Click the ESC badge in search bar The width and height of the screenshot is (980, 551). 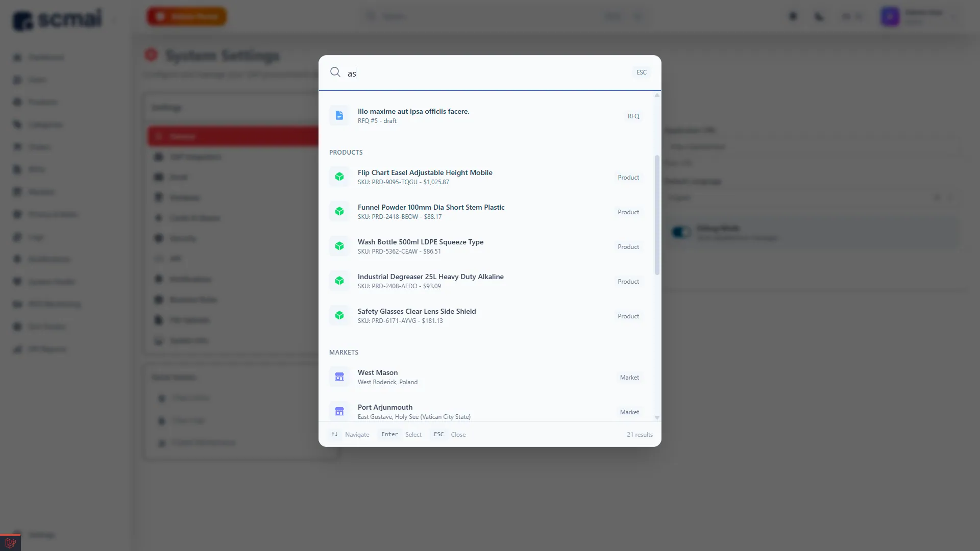click(642, 72)
